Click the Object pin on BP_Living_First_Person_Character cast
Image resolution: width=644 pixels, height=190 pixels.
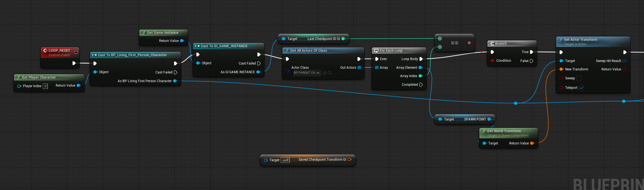click(95, 72)
